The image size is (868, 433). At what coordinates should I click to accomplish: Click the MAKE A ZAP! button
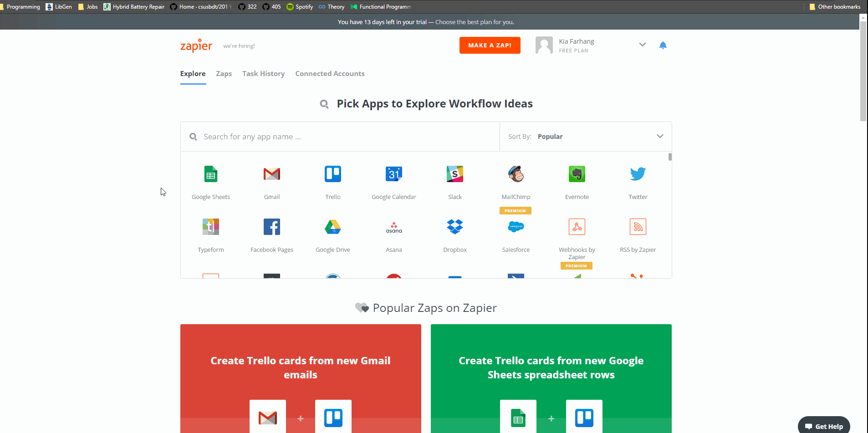coord(490,45)
